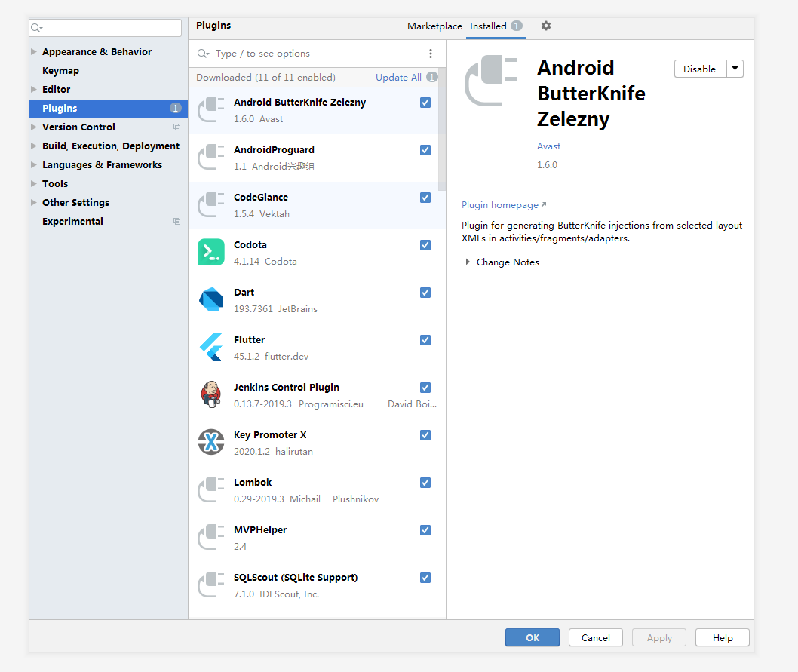798x672 pixels.
Task: Uncheck the AndroidProguard plugin checkbox
Action: pos(425,149)
